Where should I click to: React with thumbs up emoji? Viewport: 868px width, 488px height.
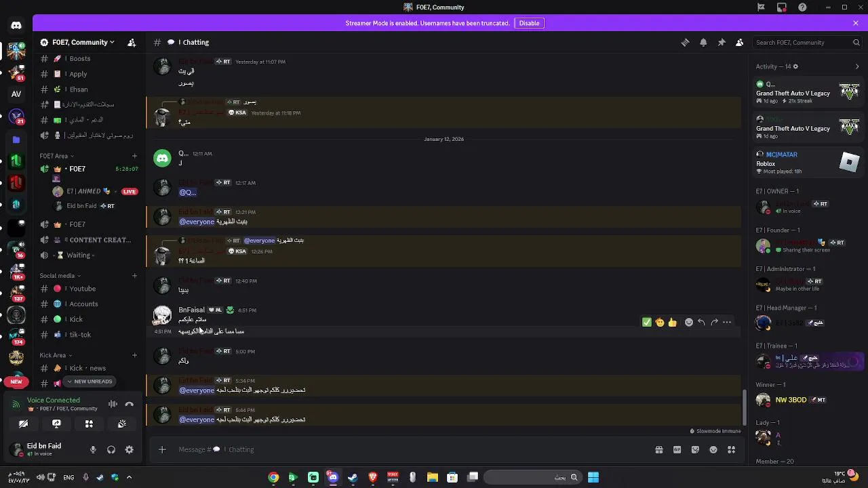[672, 323]
